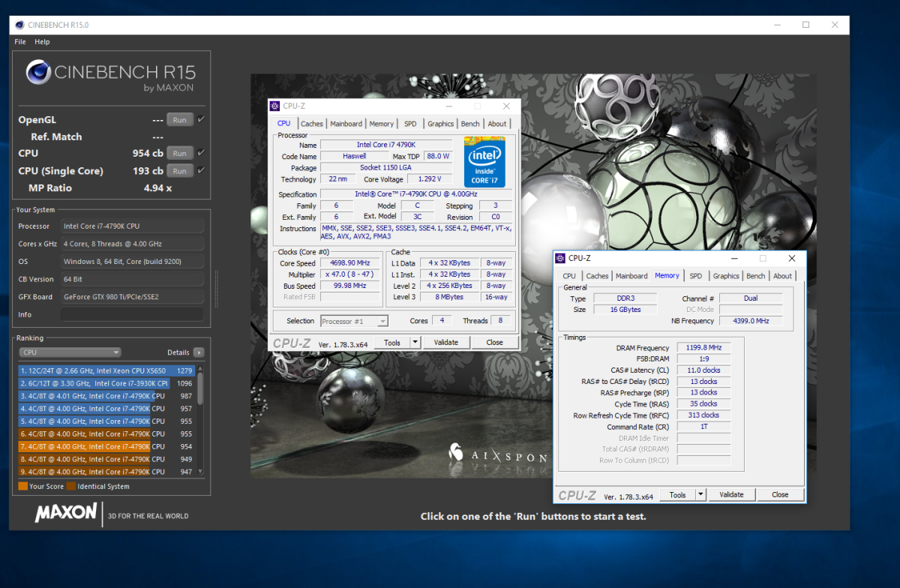Select ranking entry 7 scoring 954

click(x=106, y=446)
